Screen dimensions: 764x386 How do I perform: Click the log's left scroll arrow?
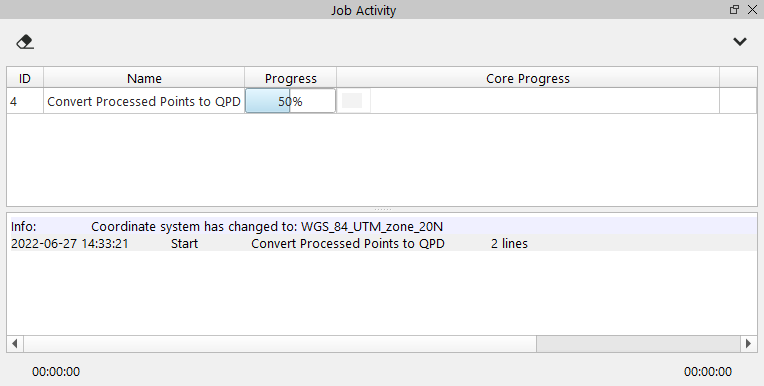(15, 344)
